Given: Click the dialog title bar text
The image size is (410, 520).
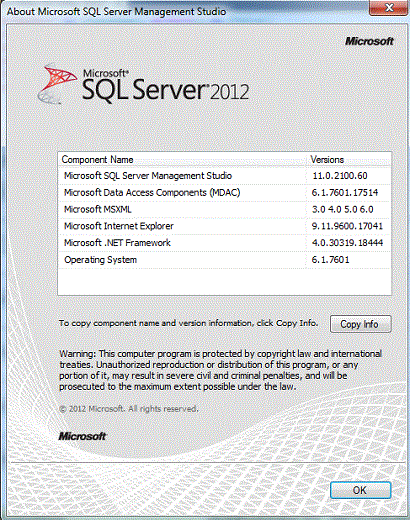Looking at the screenshot, I should click(x=116, y=11).
